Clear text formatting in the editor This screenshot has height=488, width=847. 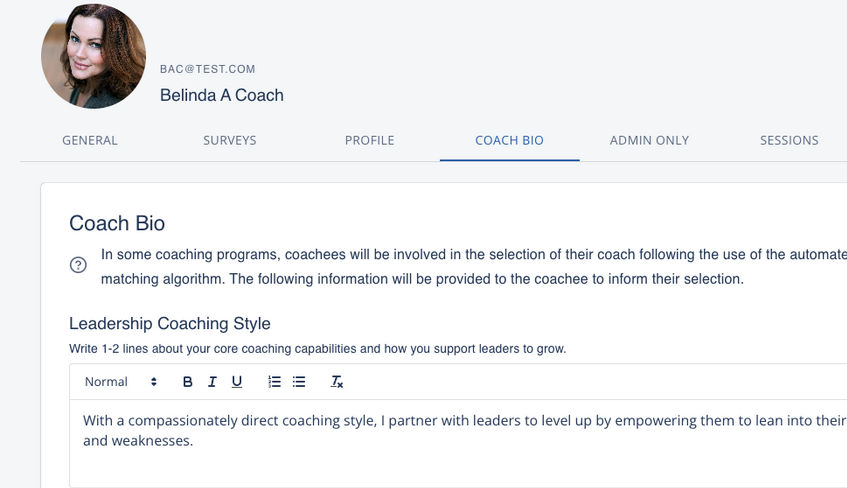pyautogui.click(x=337, y=382)
